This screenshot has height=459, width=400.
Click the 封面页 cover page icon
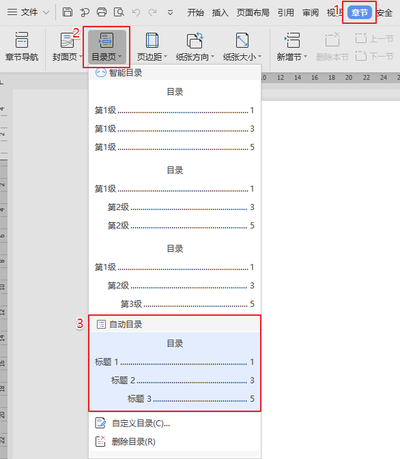point(67,41)
